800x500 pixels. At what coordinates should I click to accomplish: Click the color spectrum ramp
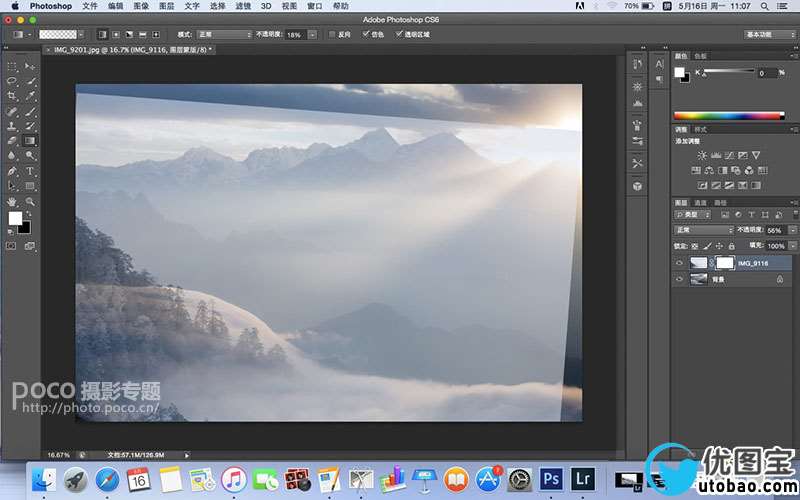click(729, 116)
